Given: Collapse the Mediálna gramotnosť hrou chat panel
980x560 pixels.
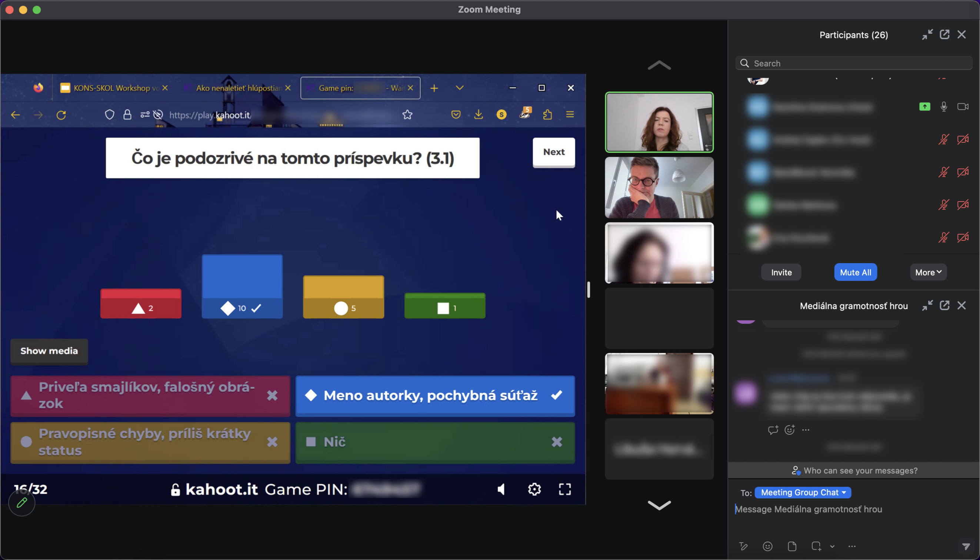Looking at the screenshot, I should (927, 305).
